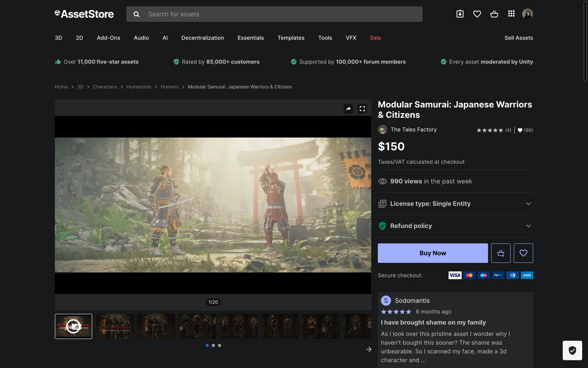Show next thumbnails with right arrow
This screenshot has width=588, height=368.
click(x=369, y=349)
